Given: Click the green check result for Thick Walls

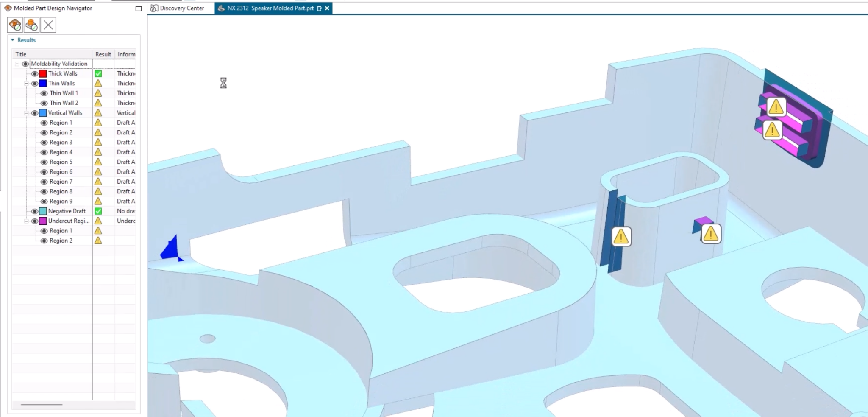Looking at the screenshot, I should (98, 73).
